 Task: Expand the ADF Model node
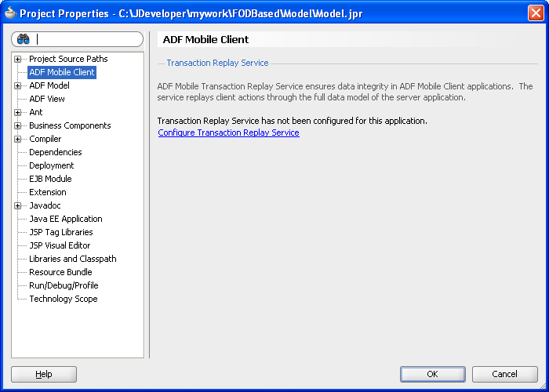tap(17, 85)
